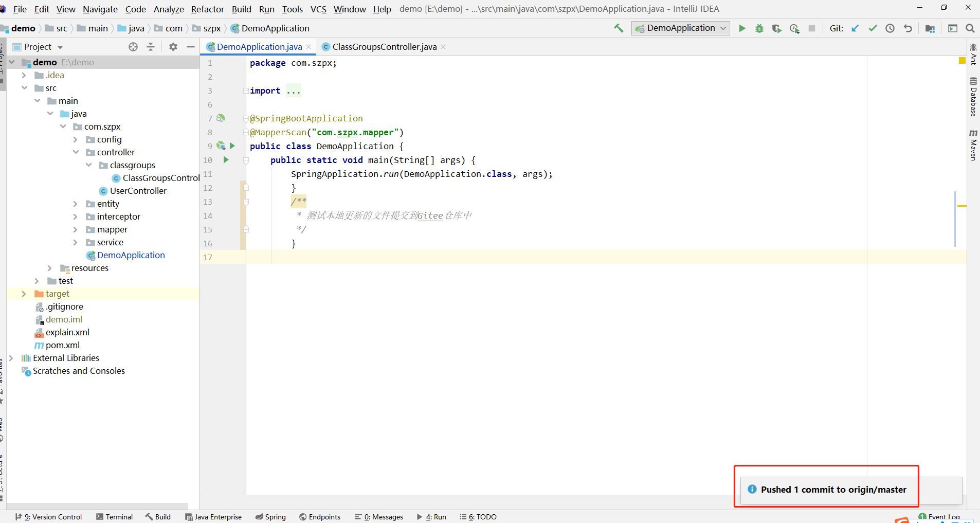Viewport: 980px width, 523px height.
Task: Open the VCS menu
Action: tap(318, 9)
